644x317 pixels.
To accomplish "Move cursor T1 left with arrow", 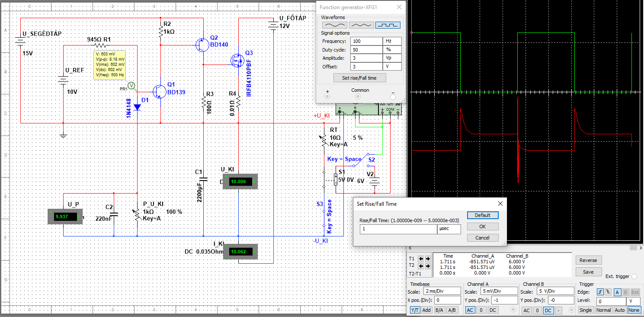I will tap(421, 259).
